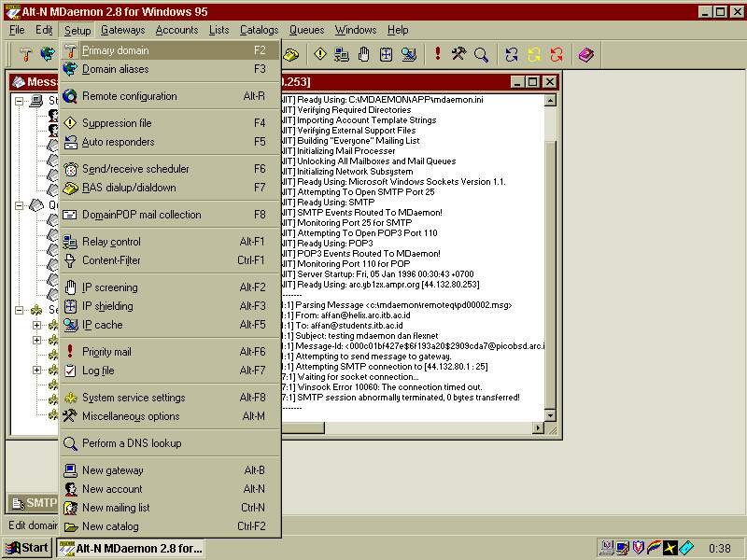747x560 pixels.
Task: Click the yellow circular arrows toolbar icon
Action: click(534, 54)
